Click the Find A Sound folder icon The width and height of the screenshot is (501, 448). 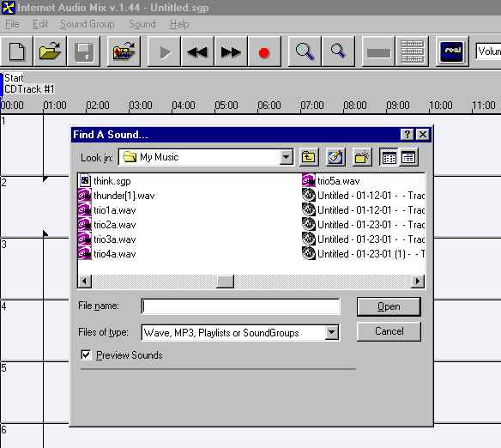coord(124,51)
